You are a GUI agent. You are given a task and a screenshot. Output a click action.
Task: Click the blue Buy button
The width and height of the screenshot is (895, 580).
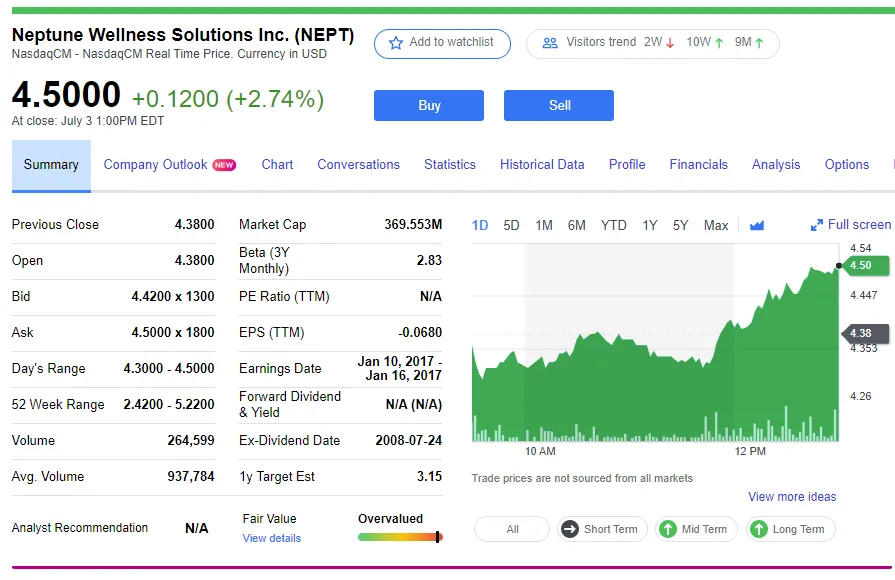[x=429, y=106]
